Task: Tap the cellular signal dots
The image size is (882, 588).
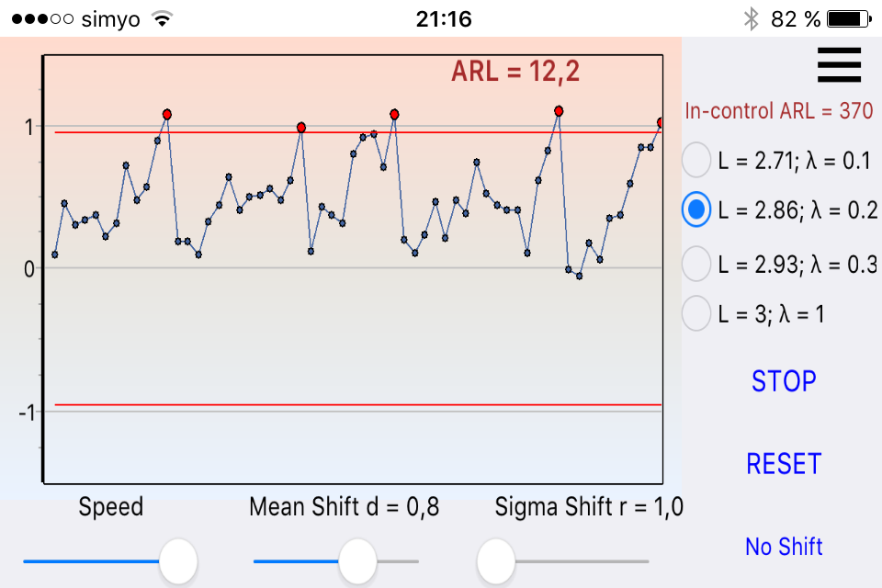Action: [43, 19]
